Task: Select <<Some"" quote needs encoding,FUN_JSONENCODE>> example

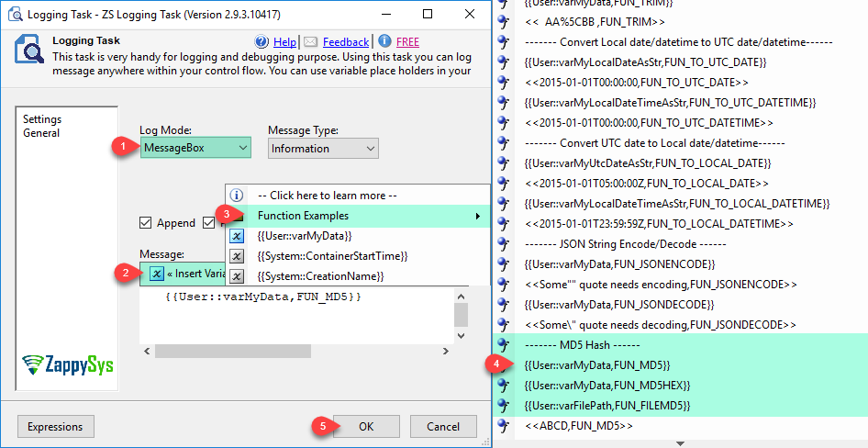Action: point(661,284)
